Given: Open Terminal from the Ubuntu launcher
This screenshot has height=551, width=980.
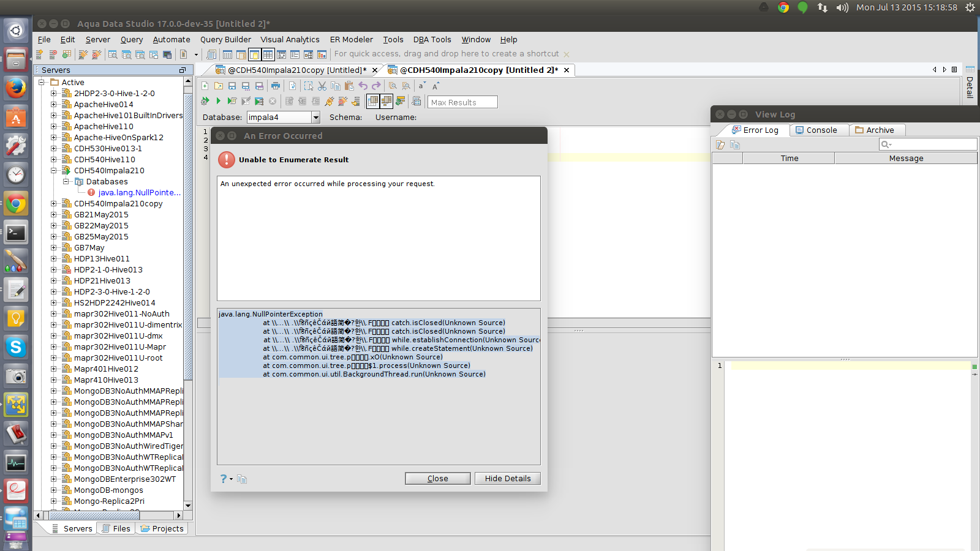Looking at the screenshot, I should click(x=16, y=233).
